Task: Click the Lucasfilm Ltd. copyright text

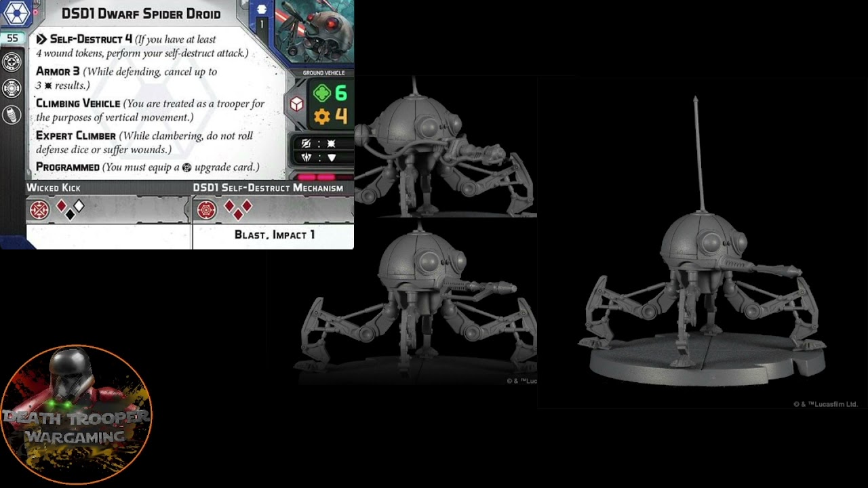Action: pyautogui.click(x=826, y=404)
